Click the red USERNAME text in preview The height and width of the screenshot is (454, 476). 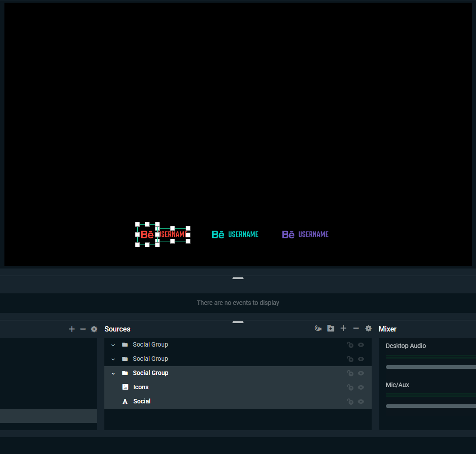(173, 234)
